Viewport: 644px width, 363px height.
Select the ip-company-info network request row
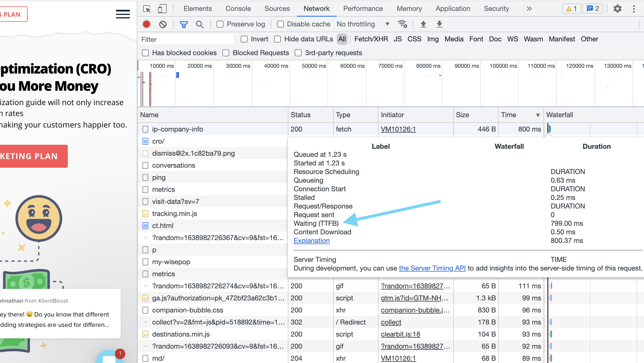177,129
